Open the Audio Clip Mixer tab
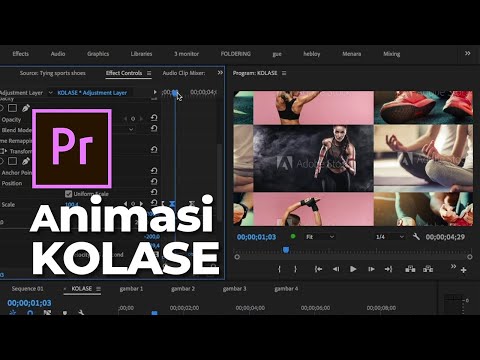 coord(184,73)
